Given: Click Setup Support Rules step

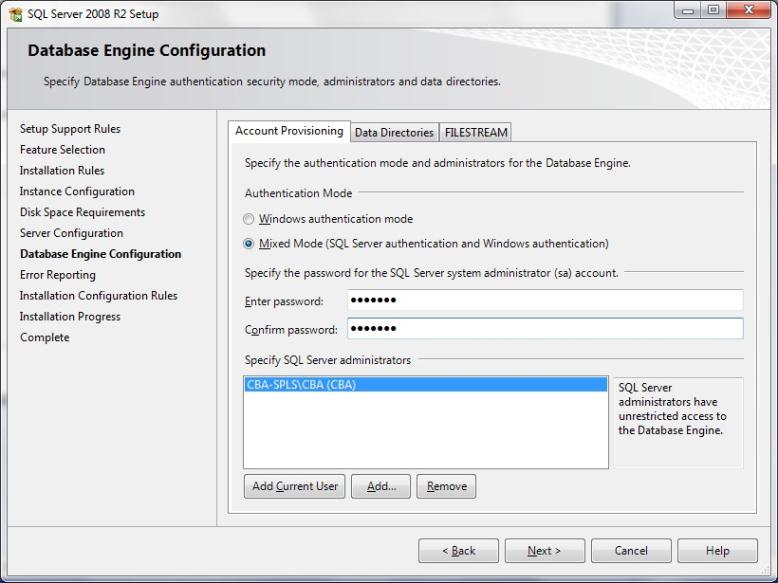Looking at the screenshot, I should 70,129.
